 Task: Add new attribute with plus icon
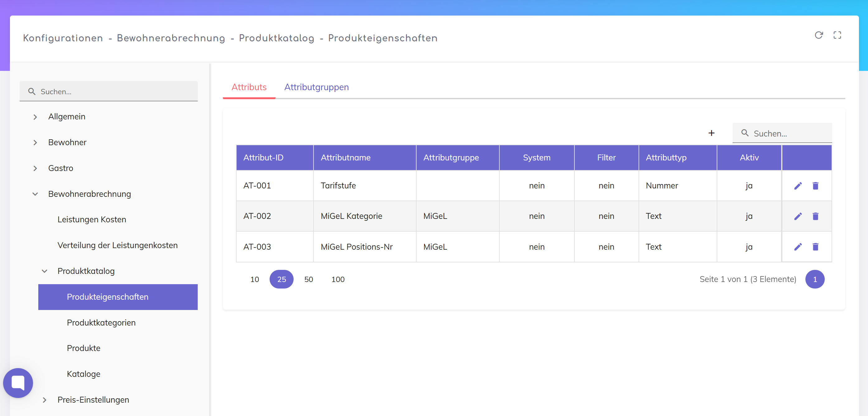coord(711,133)
